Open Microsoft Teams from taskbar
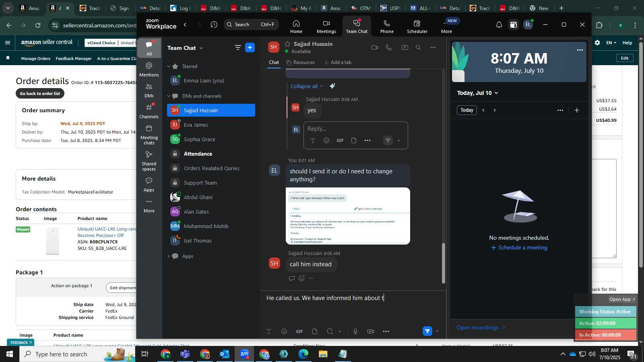Screen dimensions: 644x362 click(x=185, y=354)
